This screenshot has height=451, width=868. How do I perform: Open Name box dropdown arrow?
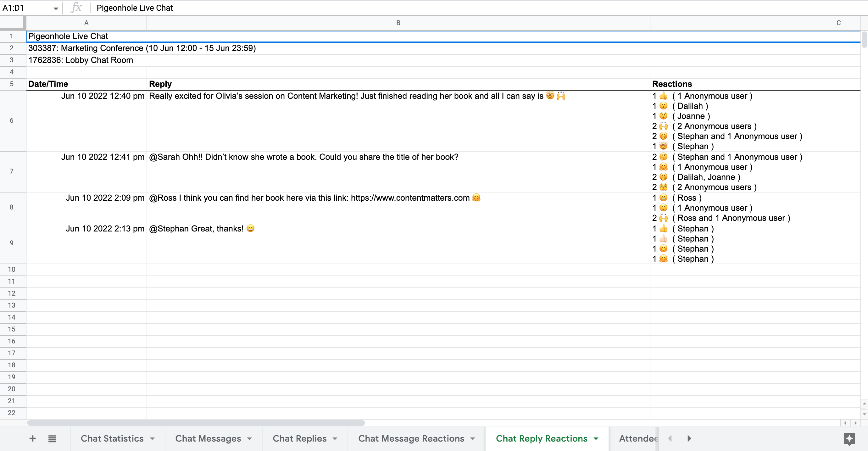pos(56,8)
